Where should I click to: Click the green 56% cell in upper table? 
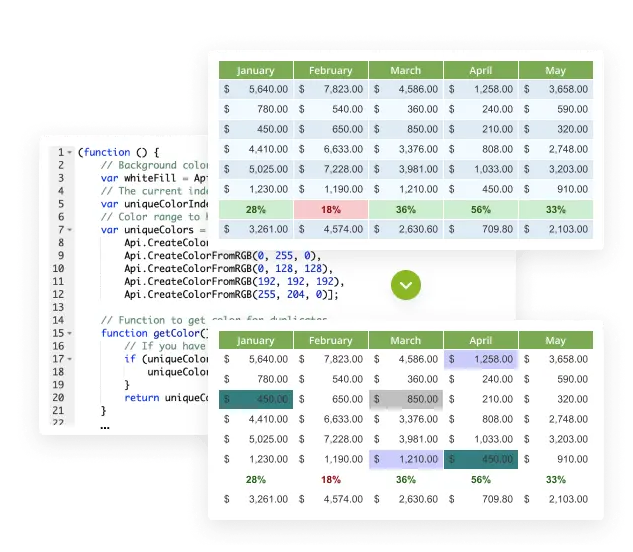coord(481,210)
